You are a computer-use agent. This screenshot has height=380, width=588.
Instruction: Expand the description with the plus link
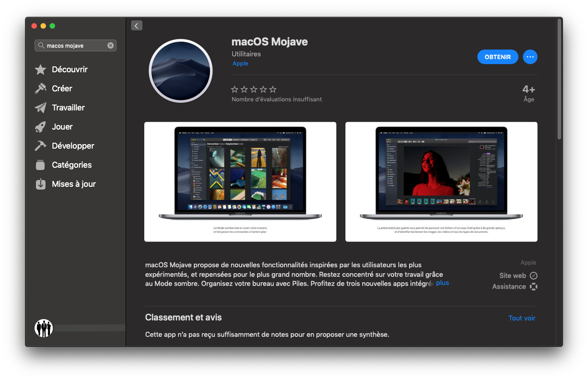click(442, 282)
